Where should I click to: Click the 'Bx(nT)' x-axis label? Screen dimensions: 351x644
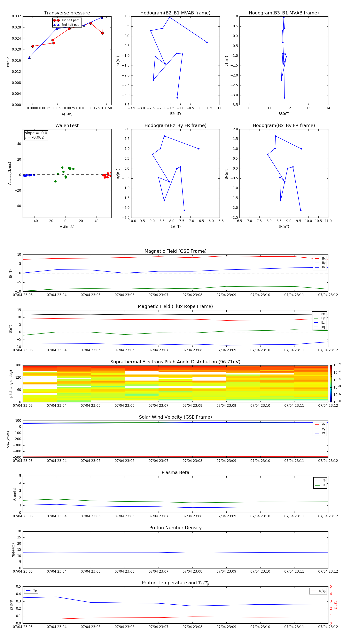284,227
